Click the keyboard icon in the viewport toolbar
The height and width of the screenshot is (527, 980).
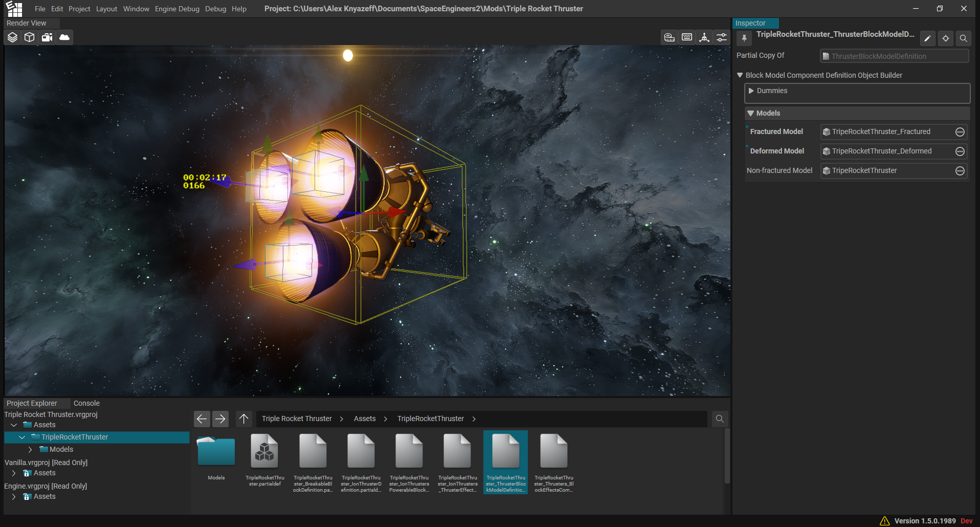coord(687,37)
